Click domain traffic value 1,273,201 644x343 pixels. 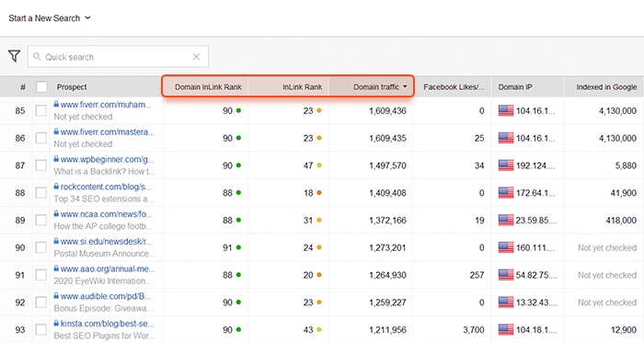(387, 247)
